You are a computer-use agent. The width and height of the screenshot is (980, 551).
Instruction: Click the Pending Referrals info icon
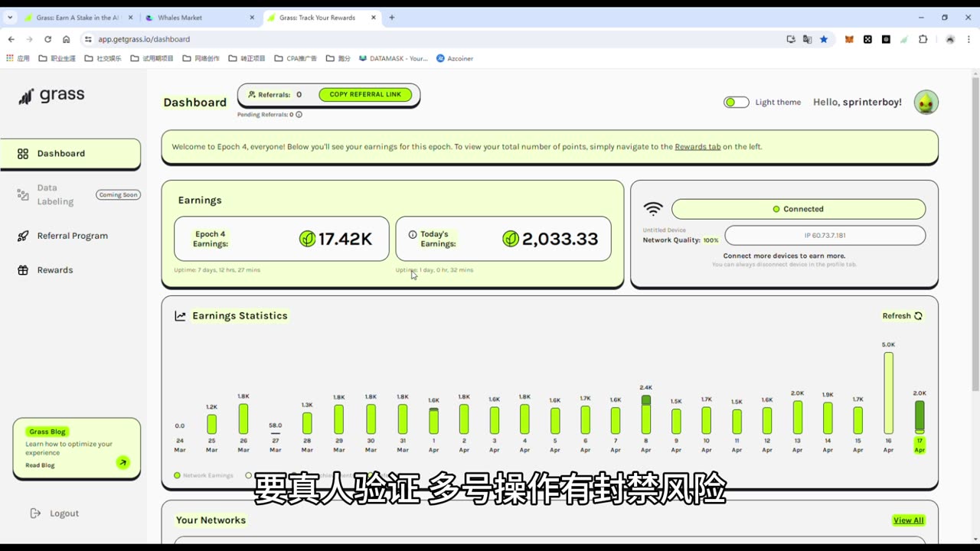coord(299,115)
